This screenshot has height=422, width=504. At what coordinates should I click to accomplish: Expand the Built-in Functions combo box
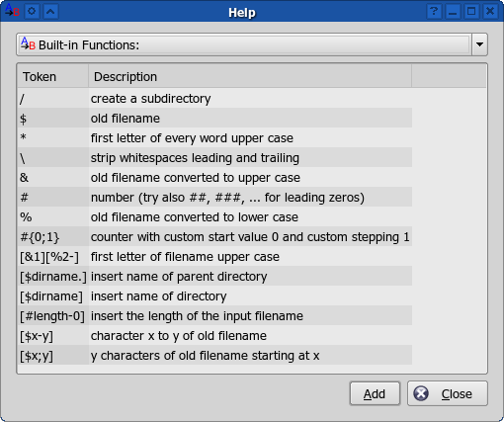pyautogui.click(x=252, y=44)
